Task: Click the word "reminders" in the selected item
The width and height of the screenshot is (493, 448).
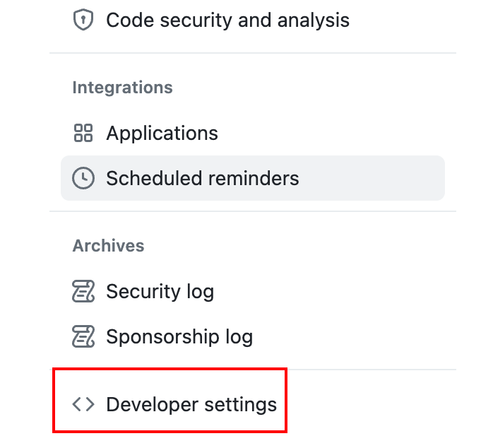Action: pyautogui.click(x=254, y=178)
